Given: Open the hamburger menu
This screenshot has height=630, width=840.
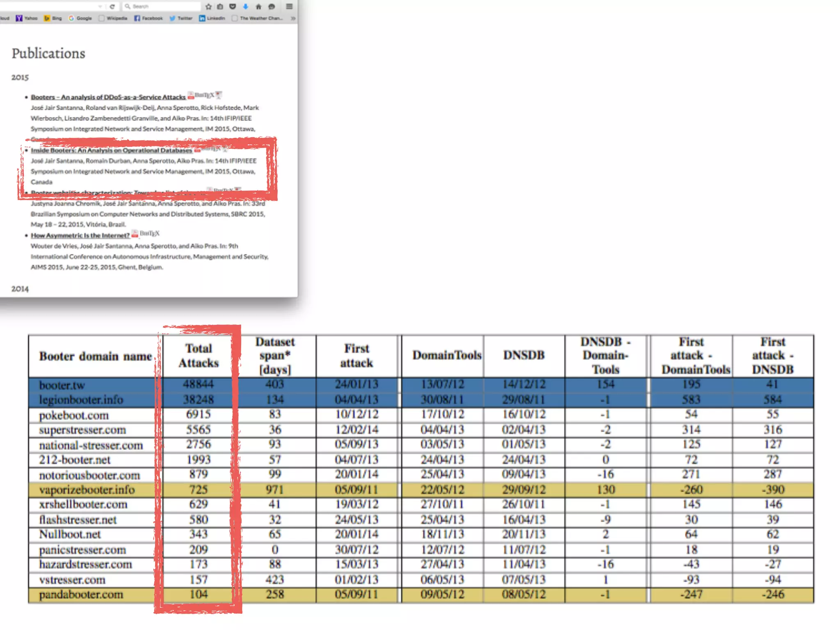Looking at the screenshot, I should [x=289, y=6].
